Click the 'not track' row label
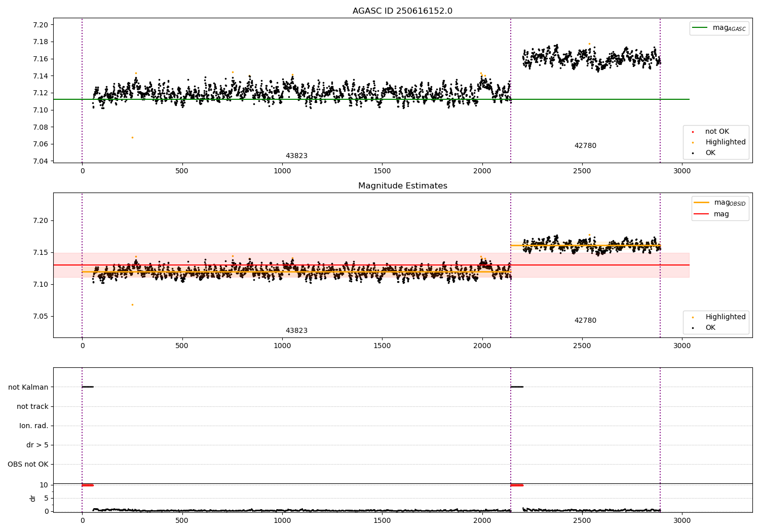Image resolution: width=760 pixels, height=532 pixels. click(32, 406)
